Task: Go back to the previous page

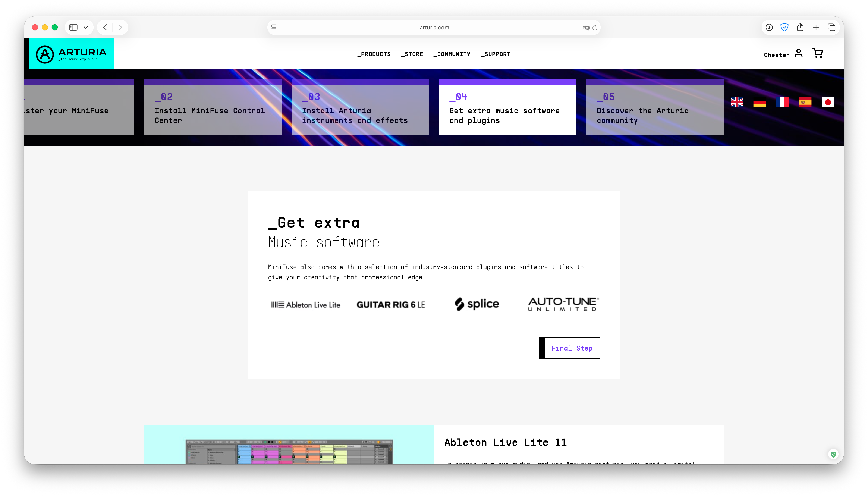Action: (105, 27)
